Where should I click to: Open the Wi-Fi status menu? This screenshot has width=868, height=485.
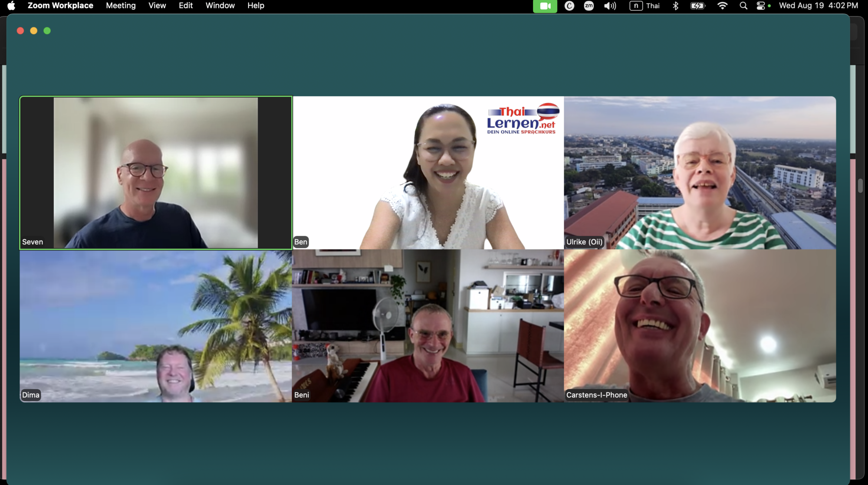[722, 6]
